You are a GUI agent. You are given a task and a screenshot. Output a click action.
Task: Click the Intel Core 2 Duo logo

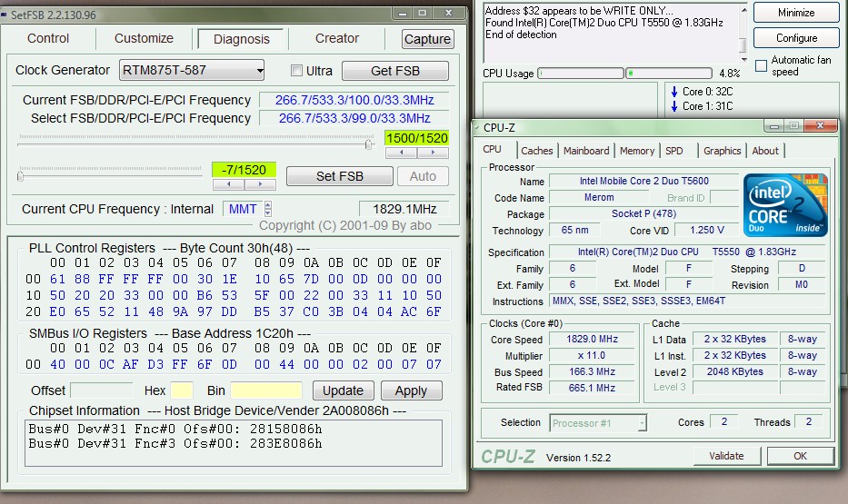pos(785,204)
